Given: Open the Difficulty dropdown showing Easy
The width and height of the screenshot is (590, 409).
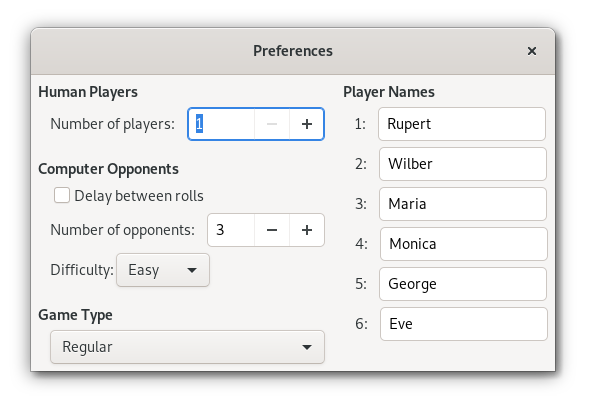Looking at the screenshot, I should [163, 270].
